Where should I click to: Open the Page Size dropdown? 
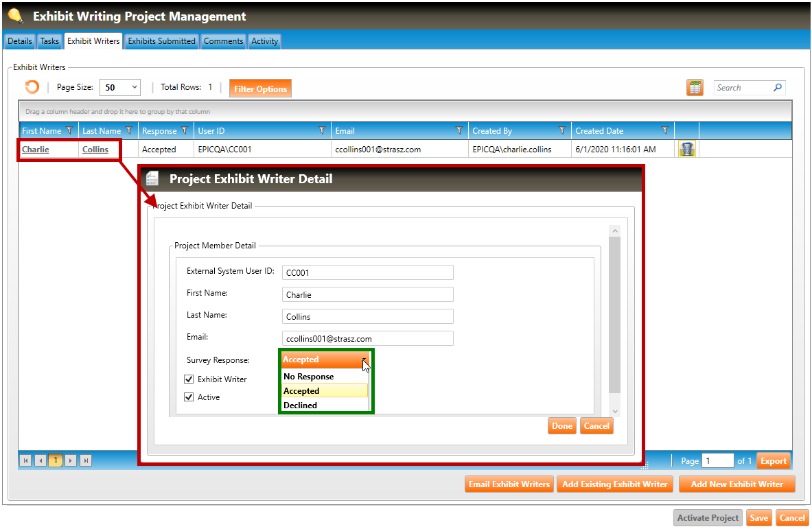point(120,88)
